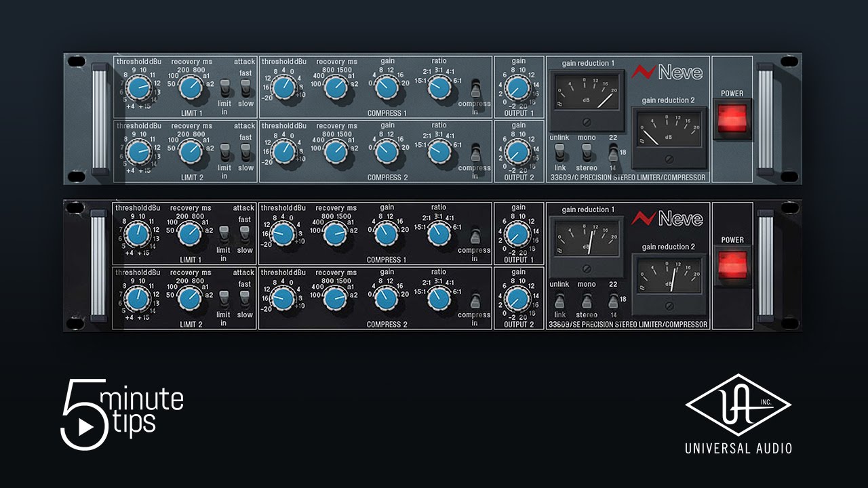Click LIMIT 1 threshold knob on black 33609/SE unit
This screenshot has width=868, height=488.
click(x=138, y=235)
